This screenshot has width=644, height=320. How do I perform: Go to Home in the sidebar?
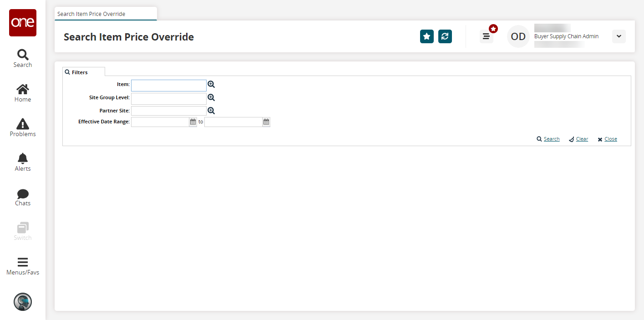(x=22, y=93)
